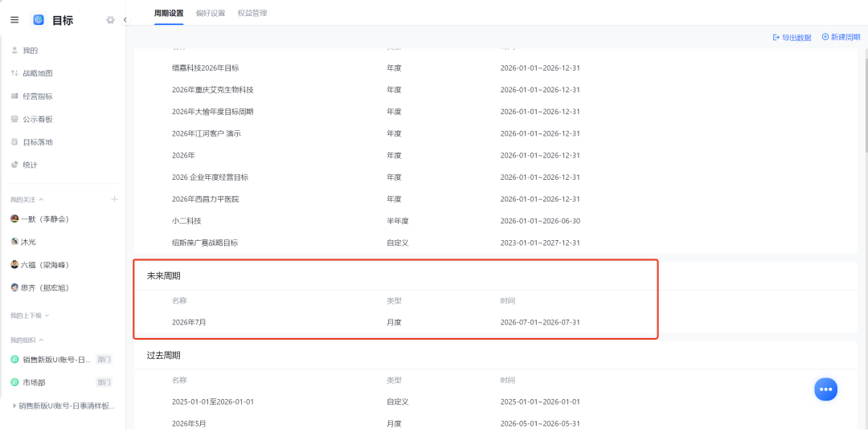Add a follow with plus icon

pos(115,199)
